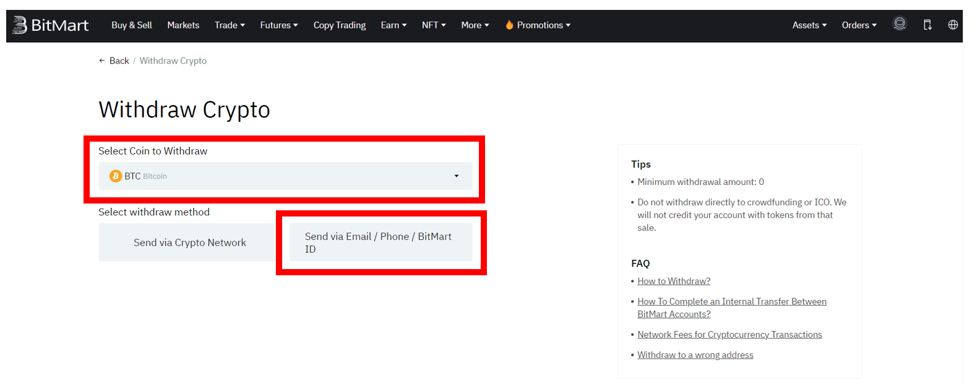
Task: Click Withdraw Crypto breadcrumb text
Action: pos(173,61)
